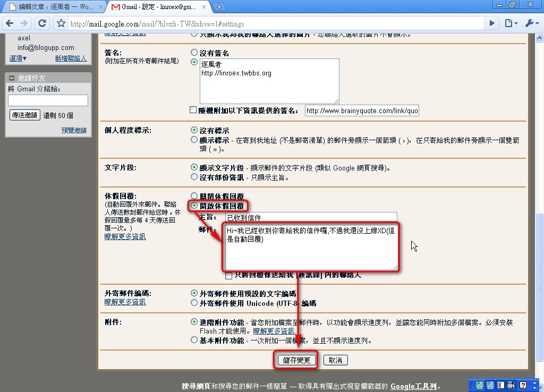Select Unicode (UTF-8) encoding radio button

point(194,303)
